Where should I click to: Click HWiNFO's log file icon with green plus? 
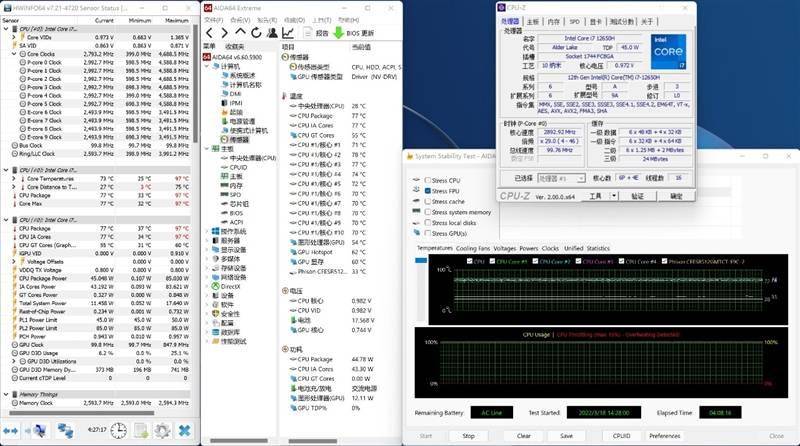[140, 430]
